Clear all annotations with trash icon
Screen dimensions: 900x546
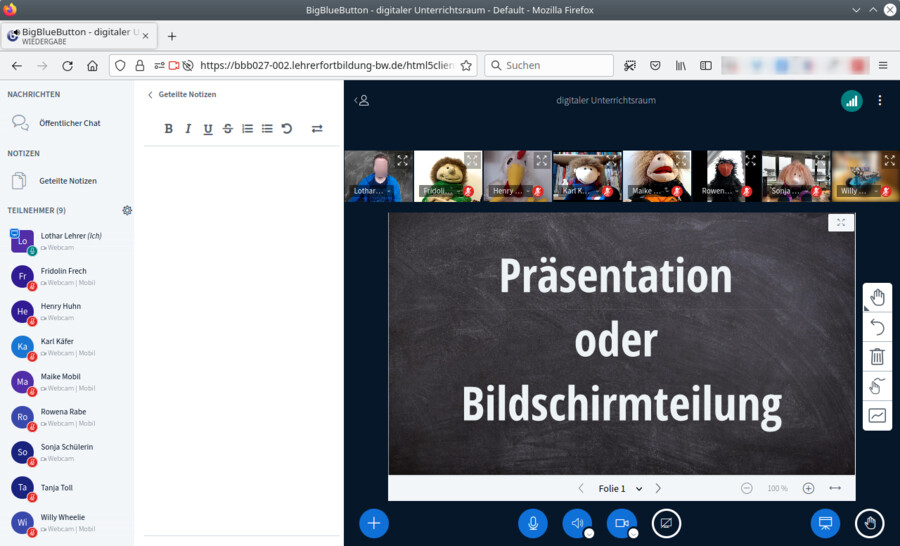[x=877, y=356]
